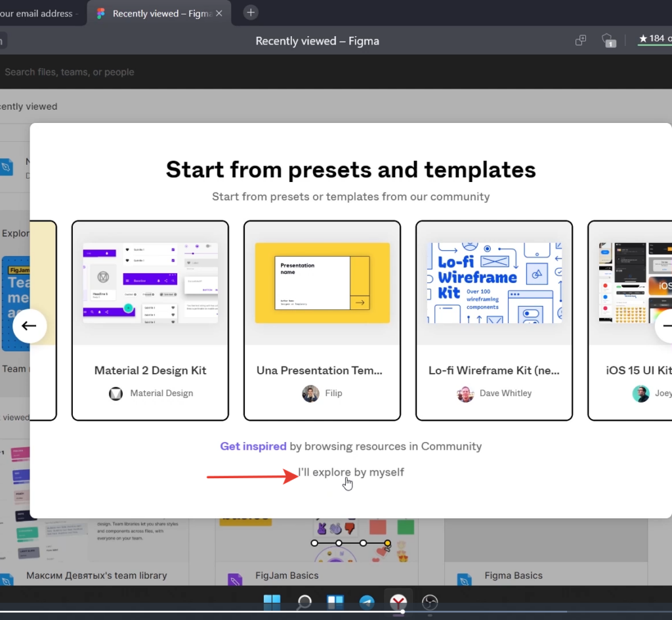Open Telegram from the taskbar

point(367,602)
